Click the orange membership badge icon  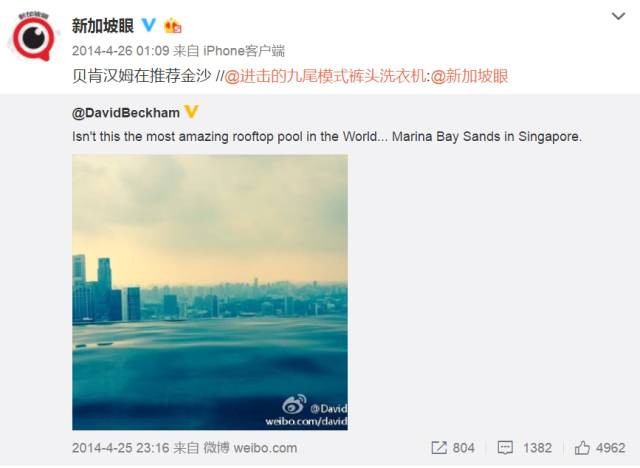pos(173,26)
